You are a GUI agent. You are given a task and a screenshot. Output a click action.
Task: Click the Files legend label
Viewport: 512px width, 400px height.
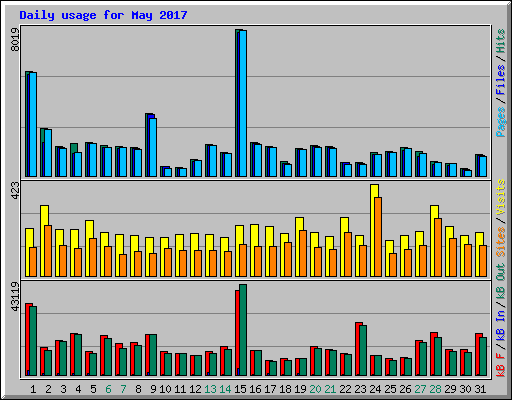point(500,80)
